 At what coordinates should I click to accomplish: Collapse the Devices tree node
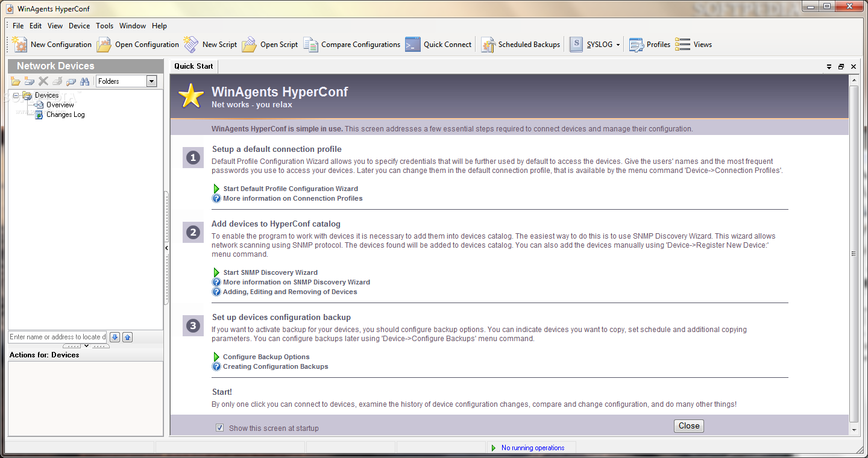(x=16, y=95)
